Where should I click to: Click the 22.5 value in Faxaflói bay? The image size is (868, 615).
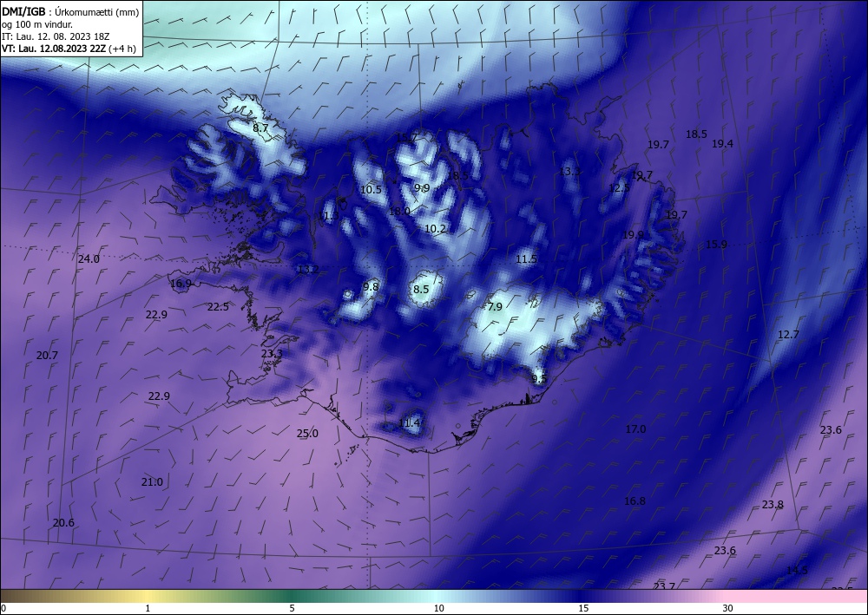pyautogui.click(x=218, y=307)
